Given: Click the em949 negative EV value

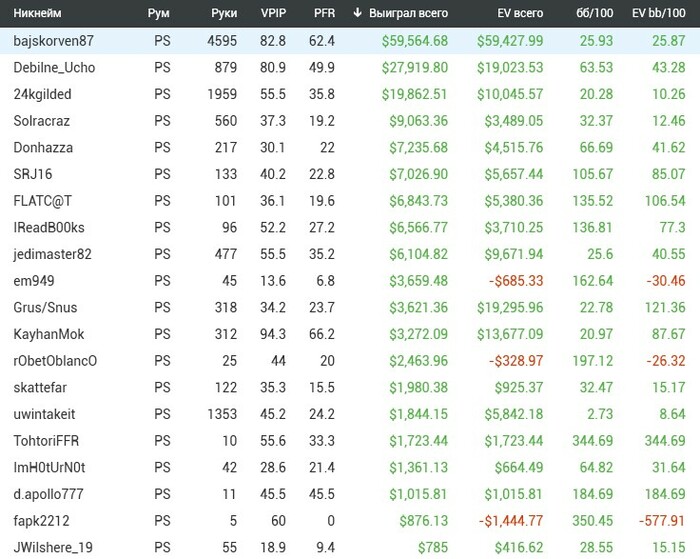Looking at the screenshot, I should (516, 282).
